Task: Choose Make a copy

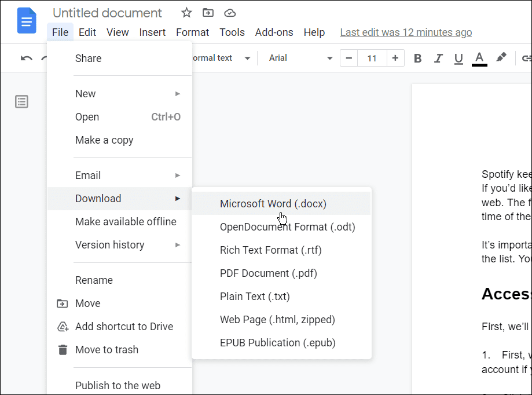Action: (120, 140)
